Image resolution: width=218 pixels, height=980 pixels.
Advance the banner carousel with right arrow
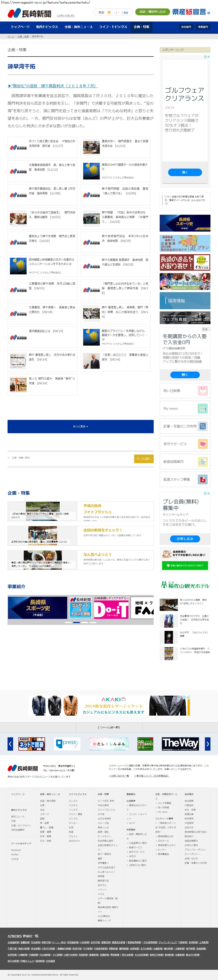[x=207, y=744]
